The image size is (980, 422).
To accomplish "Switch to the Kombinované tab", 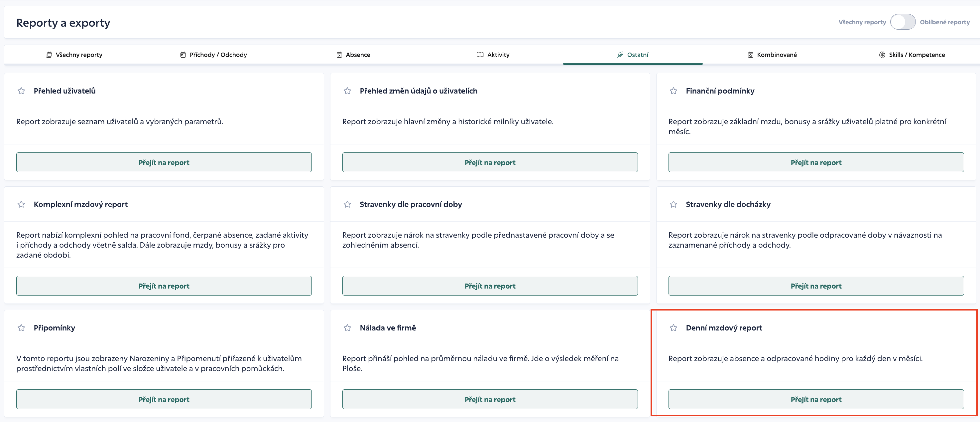I will (x=772, y=55).
